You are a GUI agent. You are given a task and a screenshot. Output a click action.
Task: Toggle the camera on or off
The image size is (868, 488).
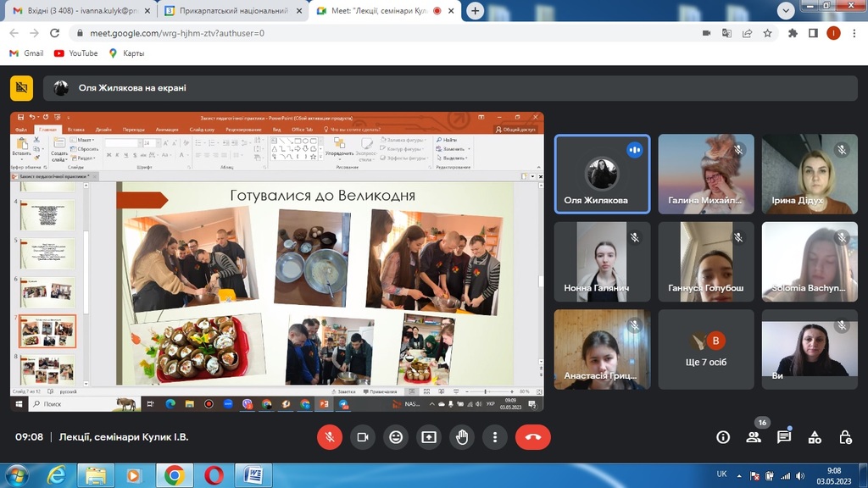363,437
